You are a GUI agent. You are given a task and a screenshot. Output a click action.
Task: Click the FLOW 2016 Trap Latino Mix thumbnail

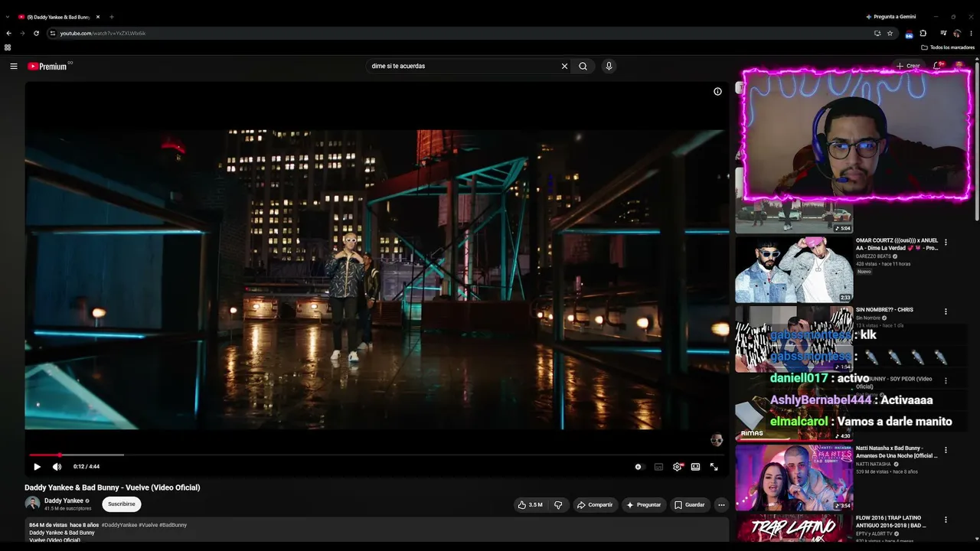click(x=794, y=528)
